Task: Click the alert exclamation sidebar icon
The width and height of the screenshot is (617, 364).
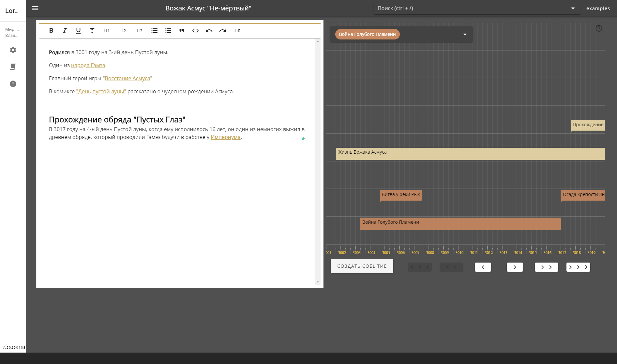Action: tap(13, 84)
